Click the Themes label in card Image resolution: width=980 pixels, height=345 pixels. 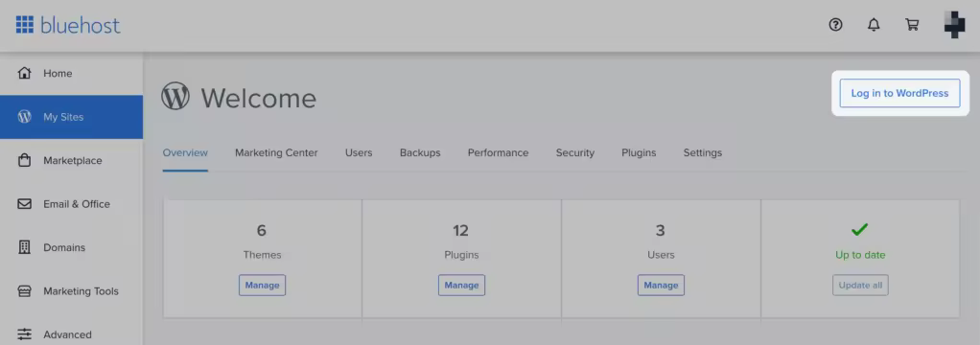[x=262, y=255]
